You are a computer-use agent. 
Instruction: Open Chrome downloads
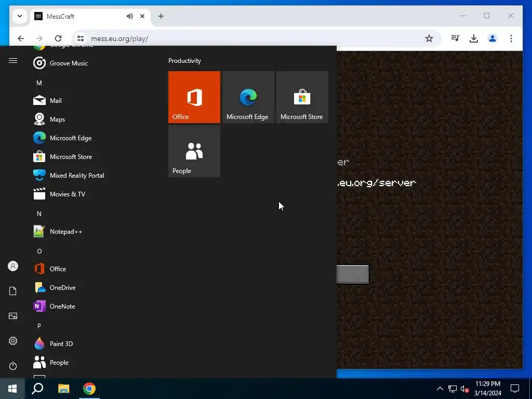tap(474, 38)
